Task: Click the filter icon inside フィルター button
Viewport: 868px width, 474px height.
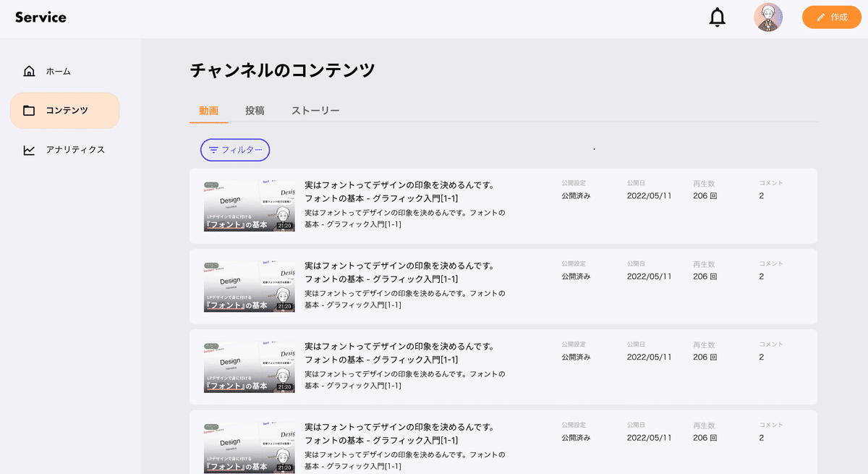Action: [213, 150]
